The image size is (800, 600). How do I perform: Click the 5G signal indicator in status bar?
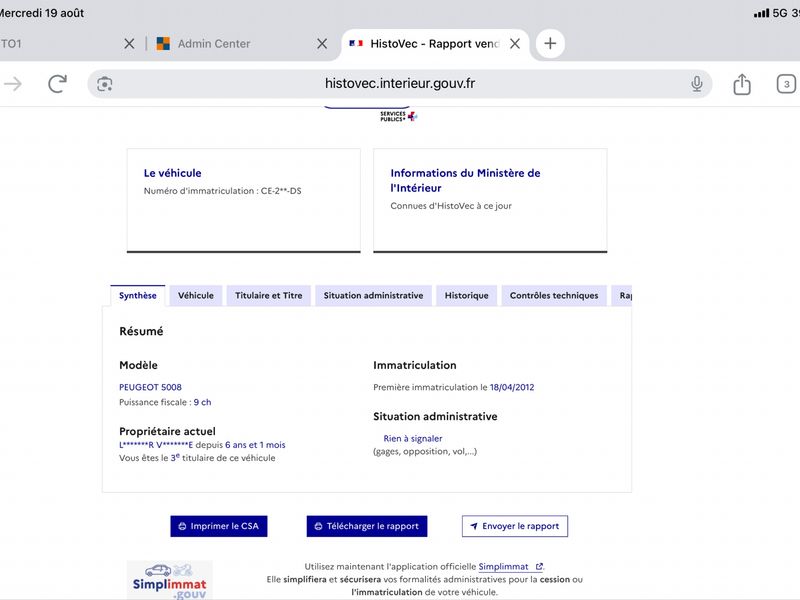(x=780, y=13)
